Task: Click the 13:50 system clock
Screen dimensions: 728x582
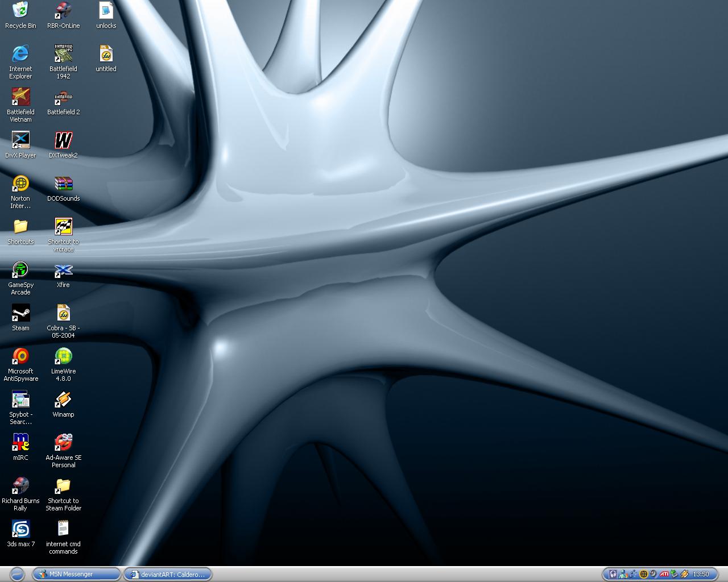Action: pyautogui.click(x=701, y=574)
